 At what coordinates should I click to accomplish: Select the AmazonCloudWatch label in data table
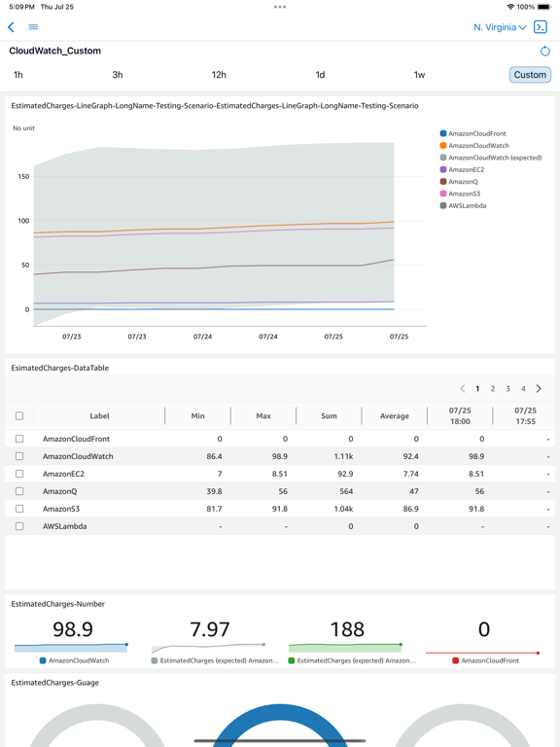(x=78, y=456)
